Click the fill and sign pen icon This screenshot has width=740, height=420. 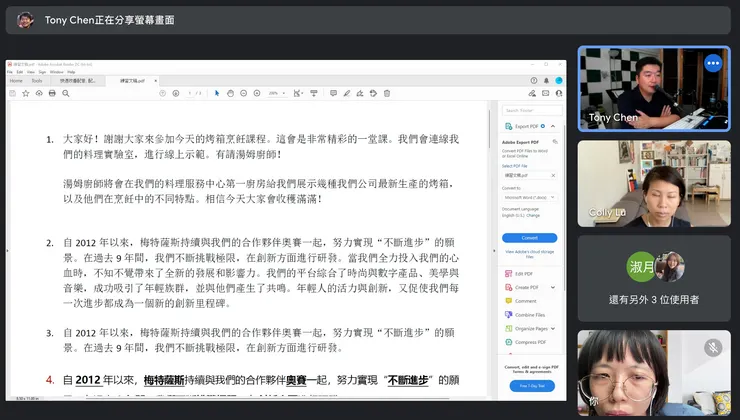(x=532, y=93)
